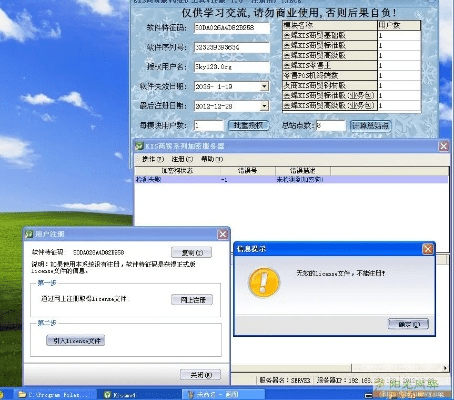This screenshot has width=454, height=400.
Task: Click the button right of the 每模块用户数 field
Action: (x=248, y=126)
